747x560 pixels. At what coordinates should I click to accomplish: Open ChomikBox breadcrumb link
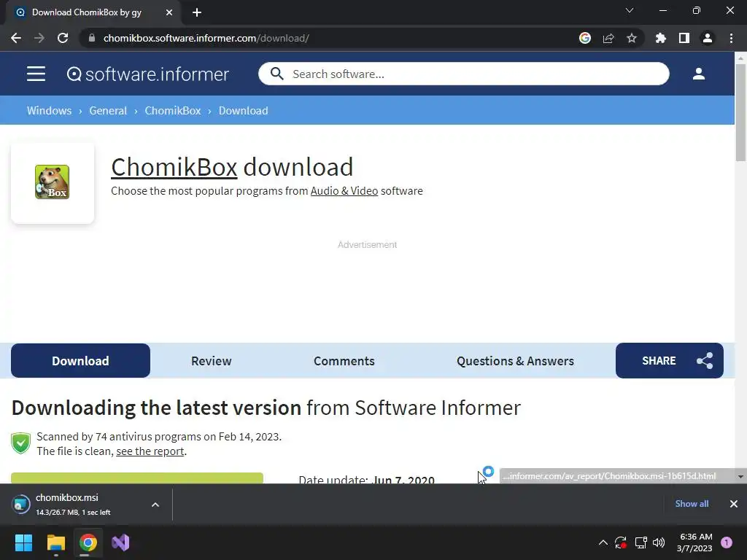(x=173, y=111)
